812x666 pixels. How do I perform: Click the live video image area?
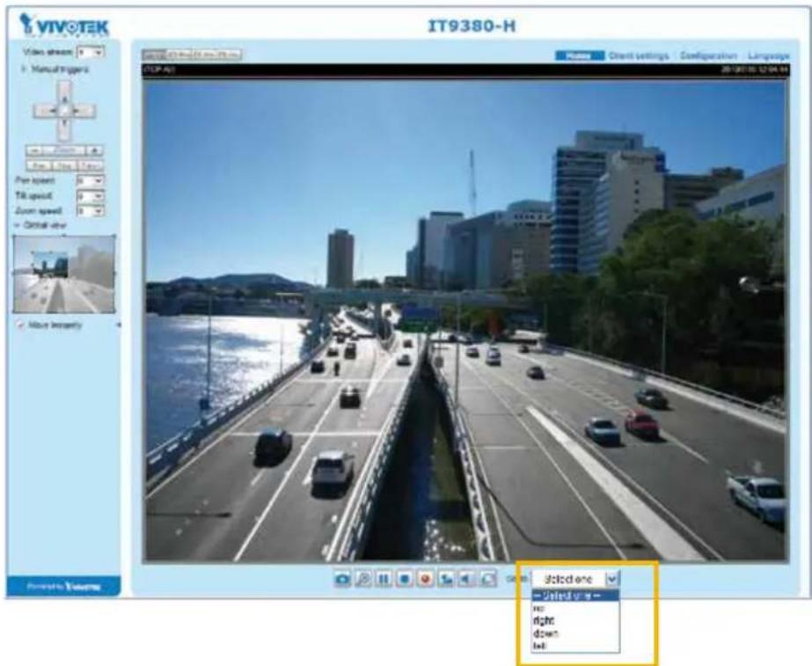point(465,320)
